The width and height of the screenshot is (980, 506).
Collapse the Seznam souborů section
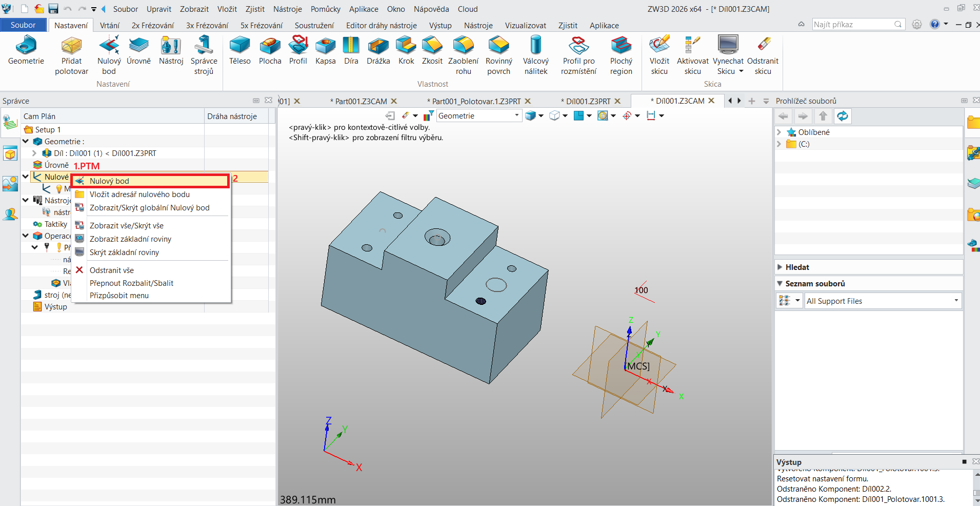tap(780, 284)
